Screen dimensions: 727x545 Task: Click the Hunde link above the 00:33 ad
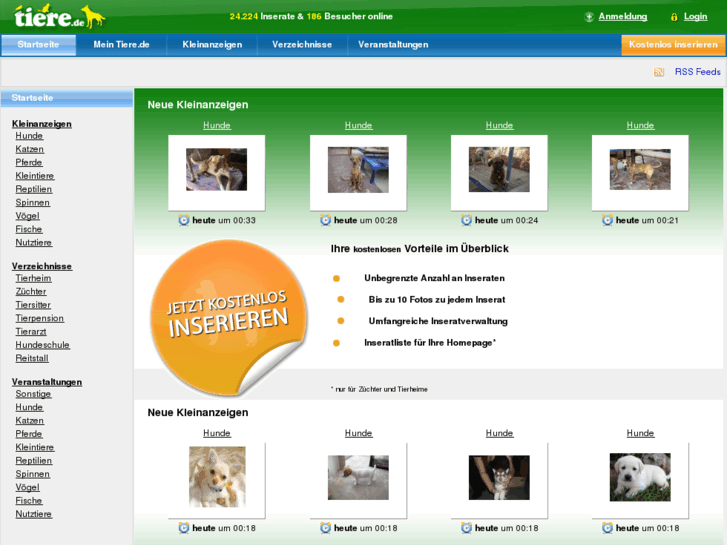pos(217,125)
